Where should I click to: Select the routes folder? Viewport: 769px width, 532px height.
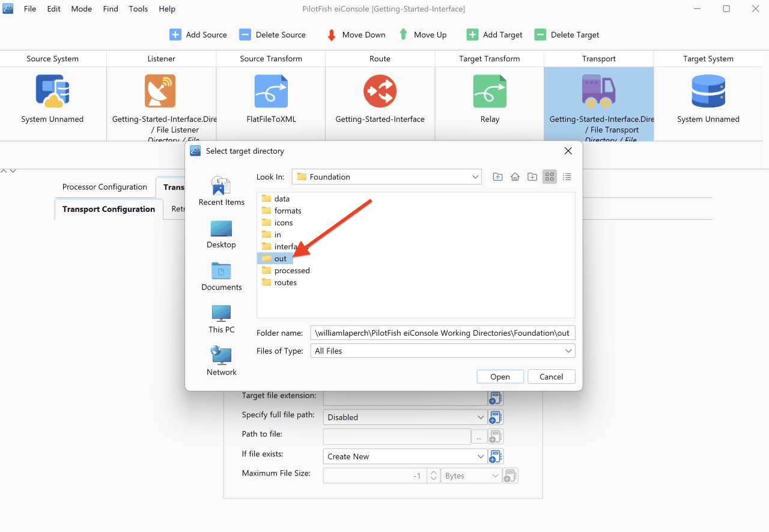click(279, 283)
